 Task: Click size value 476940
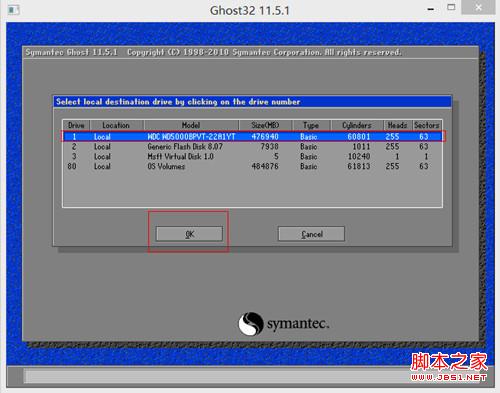coord(265,136)
